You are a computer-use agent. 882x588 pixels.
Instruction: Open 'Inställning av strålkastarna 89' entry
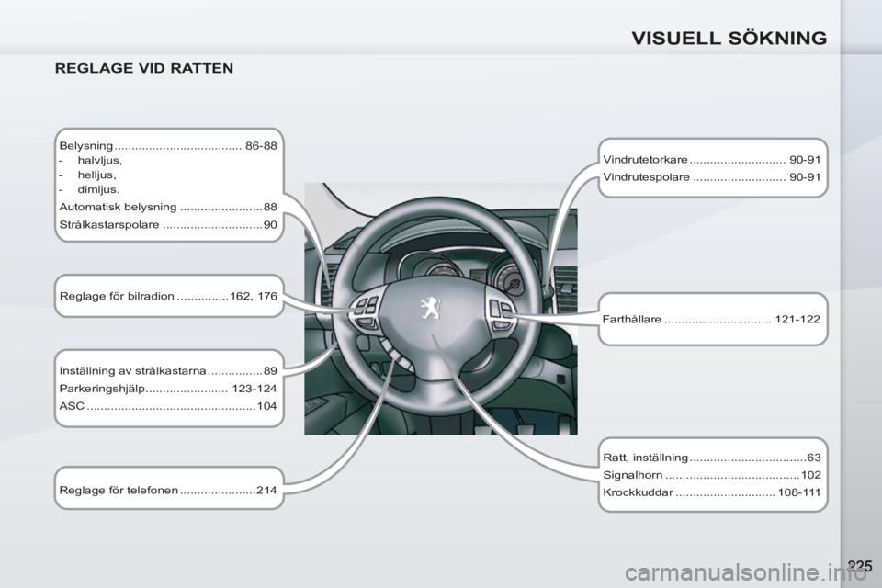pyautogui.click(x=168, y=371)
